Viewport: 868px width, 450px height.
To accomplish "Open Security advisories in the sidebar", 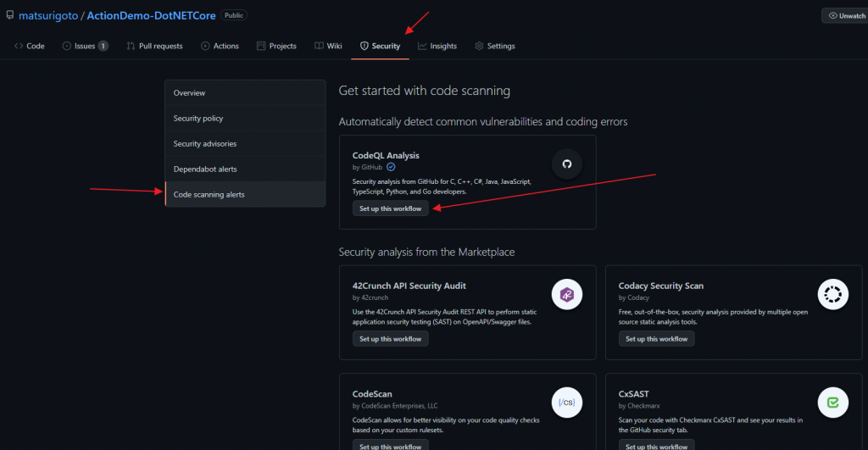I will 245,143.
